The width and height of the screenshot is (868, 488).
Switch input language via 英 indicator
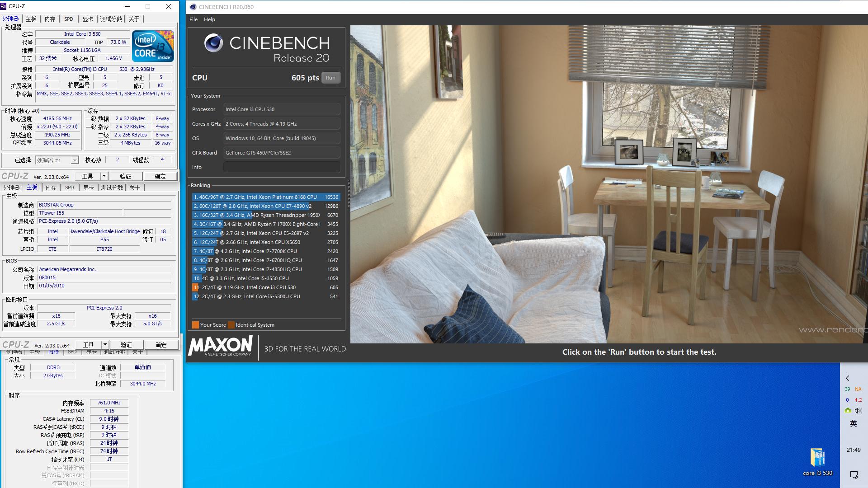[854, 423]
